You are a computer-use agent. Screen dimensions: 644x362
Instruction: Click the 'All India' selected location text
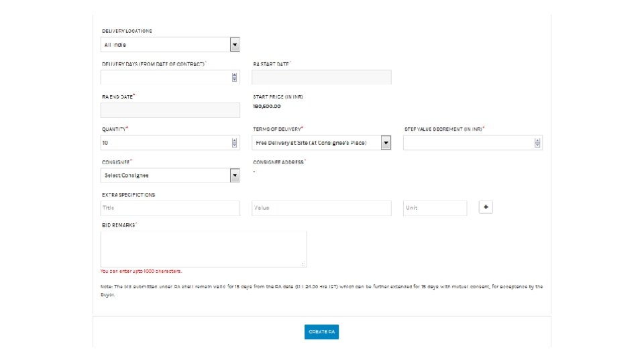tap(115, 45)
